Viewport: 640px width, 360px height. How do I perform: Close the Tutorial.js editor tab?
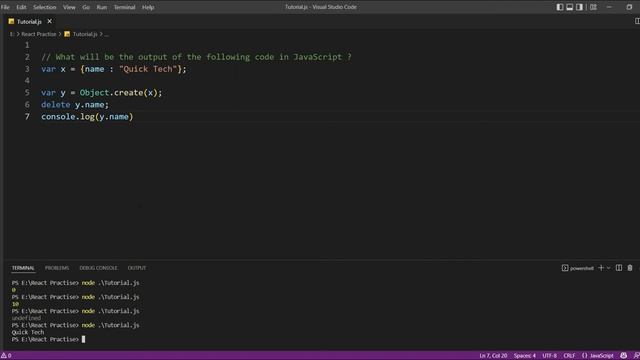(x=49, y=21)
